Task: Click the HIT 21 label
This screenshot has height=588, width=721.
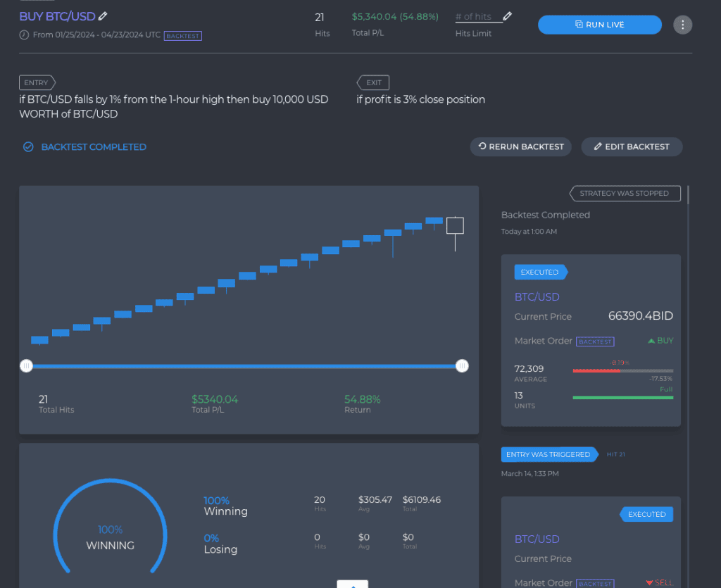Action: (615, 455)
